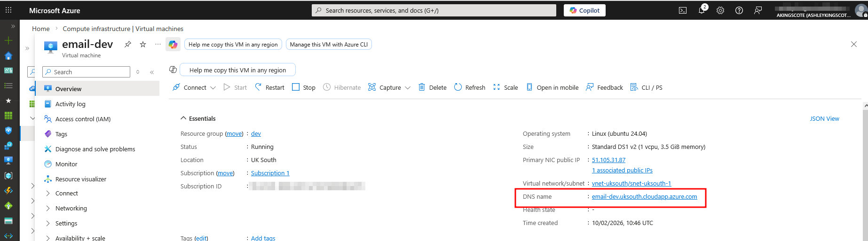
Task: Click the Tags edit link
Action: 201,238
